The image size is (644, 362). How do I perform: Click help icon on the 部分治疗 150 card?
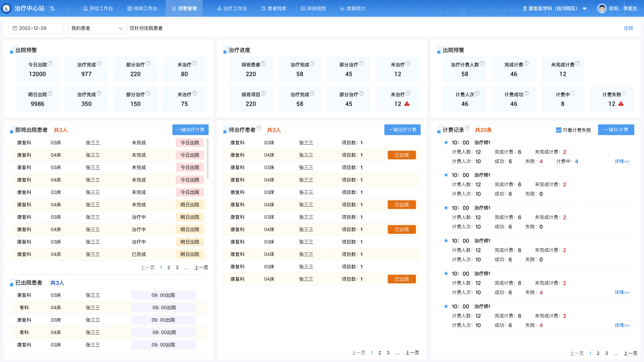[148, 94]
